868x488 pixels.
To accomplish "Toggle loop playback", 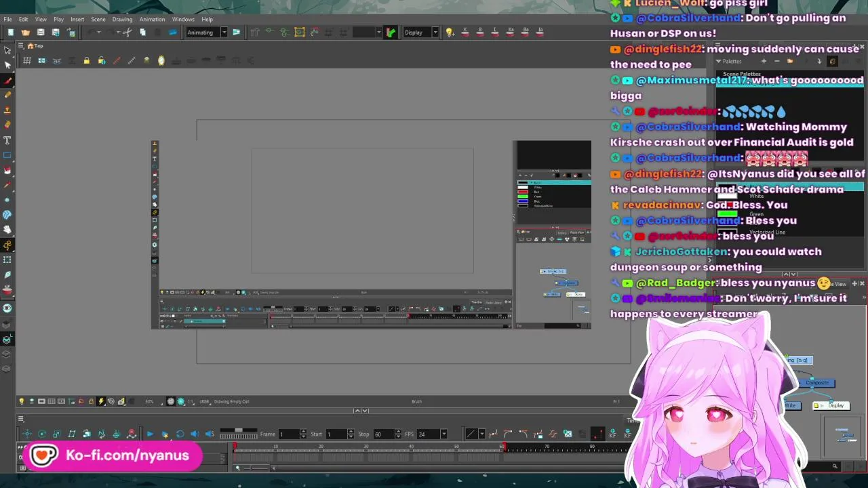I will [180, 434].
